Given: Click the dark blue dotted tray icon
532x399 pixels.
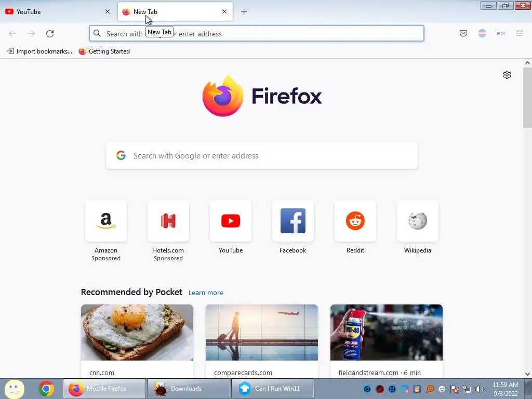Looking at the screenshot, I should (392, 389).
